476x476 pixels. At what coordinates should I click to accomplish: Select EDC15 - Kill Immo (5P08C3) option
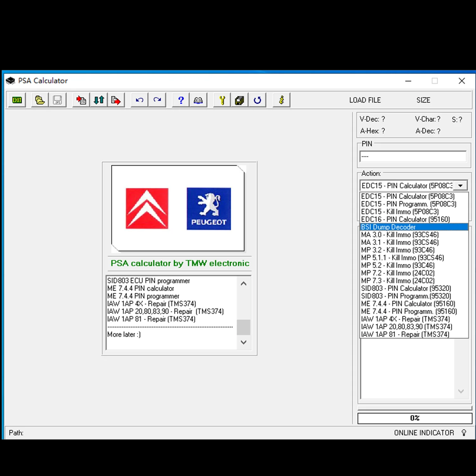click(x=414, y=211)
